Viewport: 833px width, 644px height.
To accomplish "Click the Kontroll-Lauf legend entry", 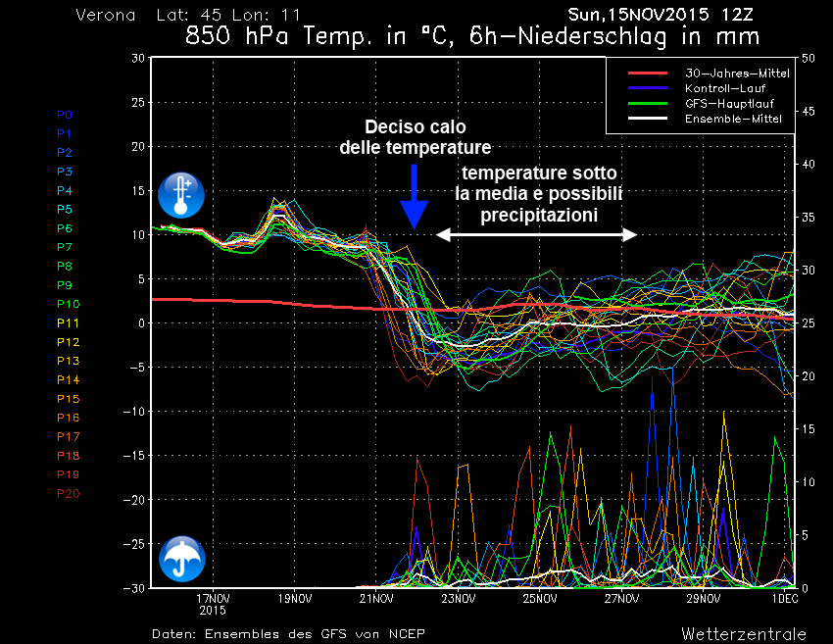I will 725,88.
